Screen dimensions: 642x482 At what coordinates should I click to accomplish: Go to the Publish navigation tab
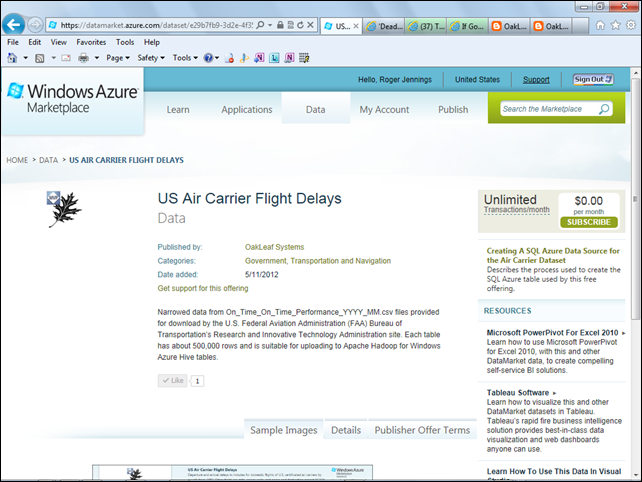coord(453,110)
